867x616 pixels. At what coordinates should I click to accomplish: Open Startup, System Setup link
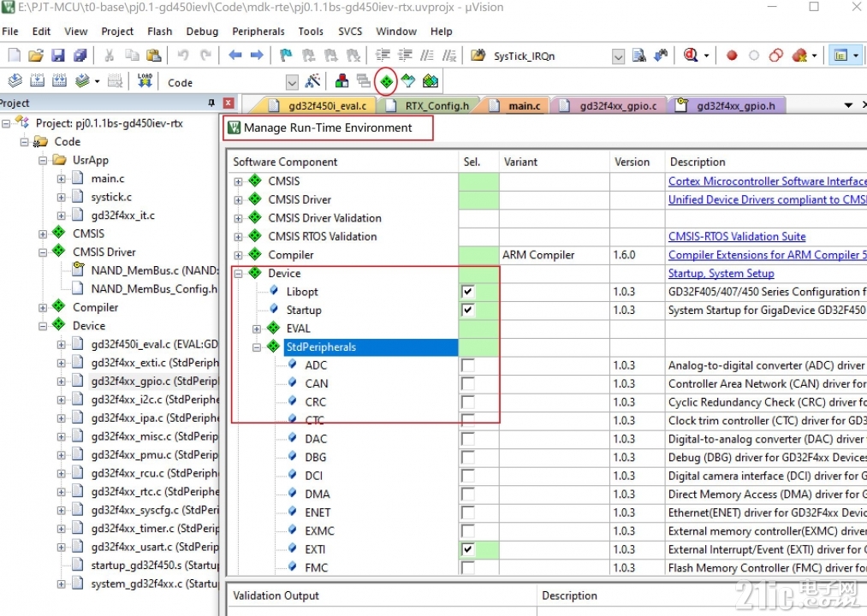[x=721, y=273]
